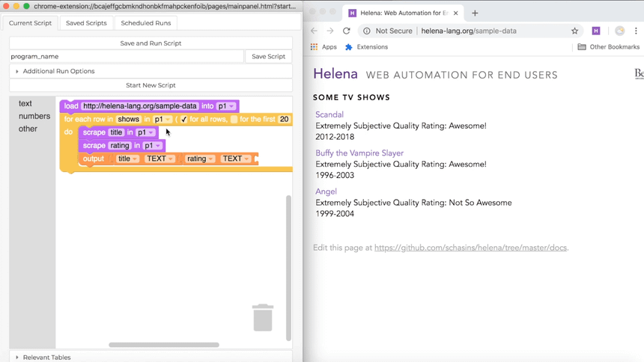Image resolution: width=644 pixels, height=362 pixels.
Task: Enable the 'for the first' rows checkbox
Action: pos(234,120)
